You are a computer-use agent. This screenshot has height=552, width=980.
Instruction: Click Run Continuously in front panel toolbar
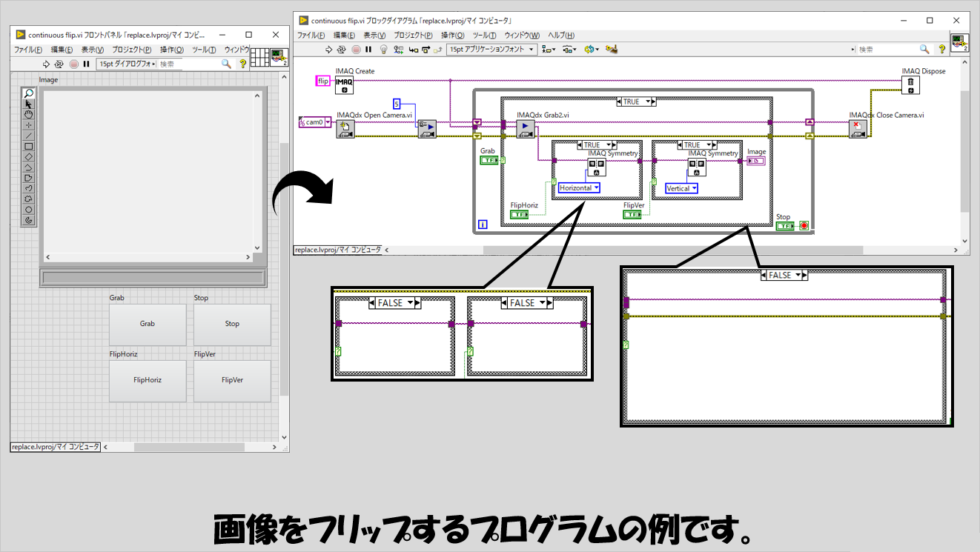pyautogui.click(x=59, y=64)
